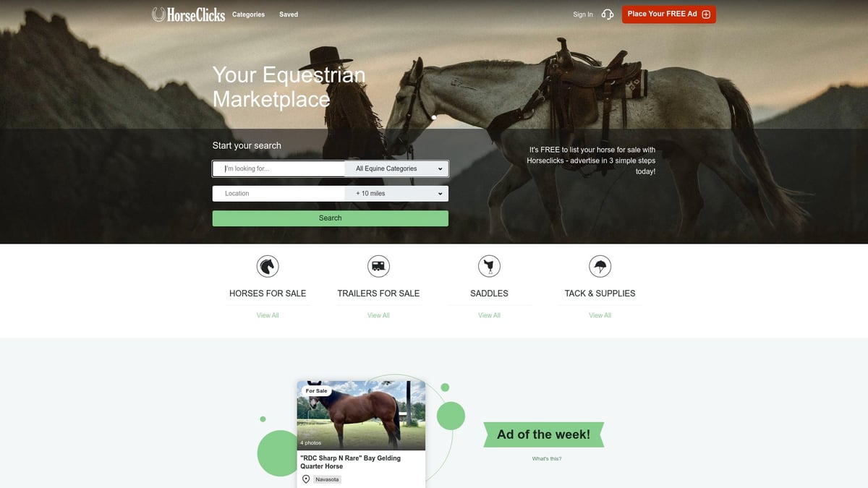View All under Tack & Supplies
This screenshot has width=868, height=488.
[x=600, y=315]
